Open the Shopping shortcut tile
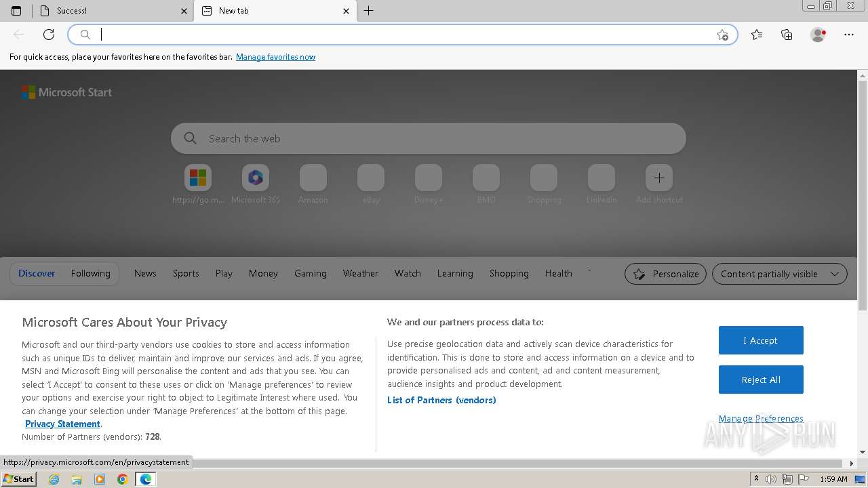The image size is (868, 488). 544,184
